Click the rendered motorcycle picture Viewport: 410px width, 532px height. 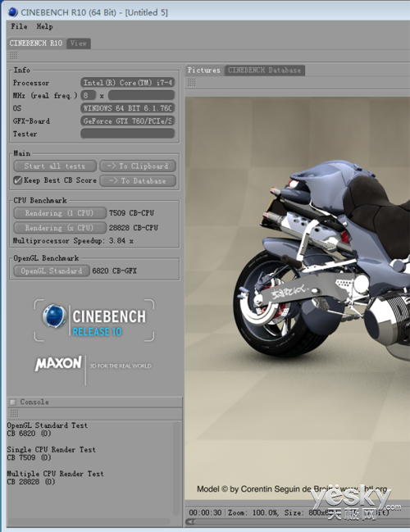[298, 298]
